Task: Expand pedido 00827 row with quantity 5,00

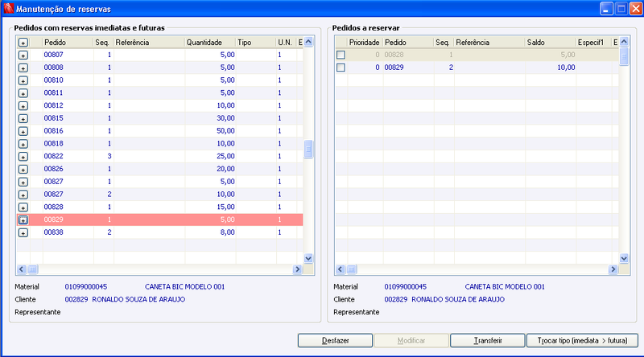Action: click(23, 183)
